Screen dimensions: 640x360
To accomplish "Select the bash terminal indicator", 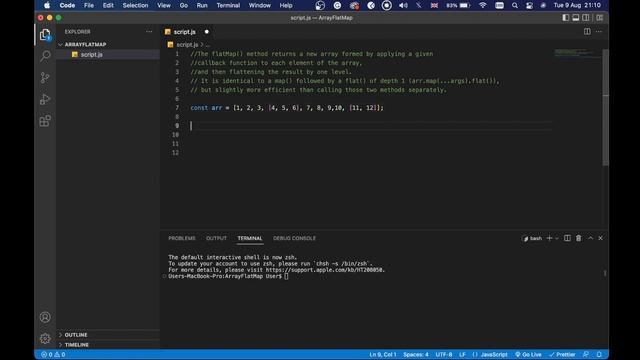I will 532,238.
